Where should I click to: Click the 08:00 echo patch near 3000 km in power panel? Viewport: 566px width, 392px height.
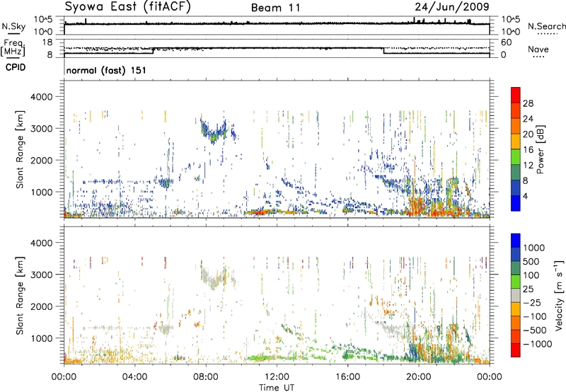coord(215,132)
